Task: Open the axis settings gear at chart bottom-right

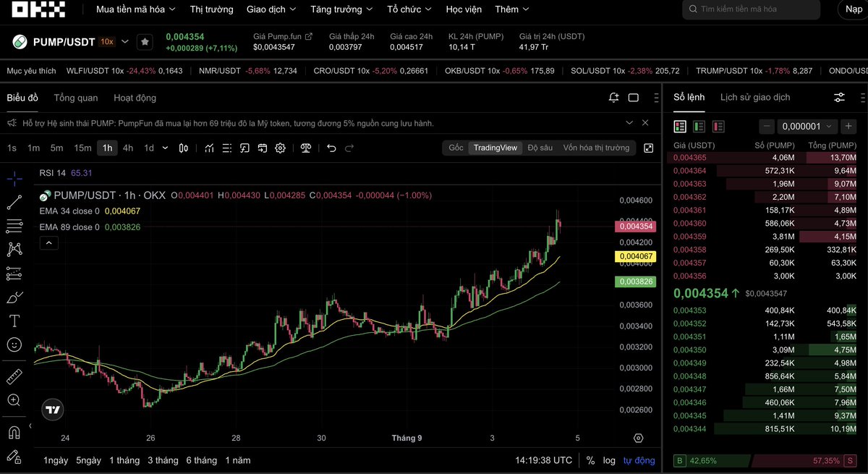Action: (638, 438)
